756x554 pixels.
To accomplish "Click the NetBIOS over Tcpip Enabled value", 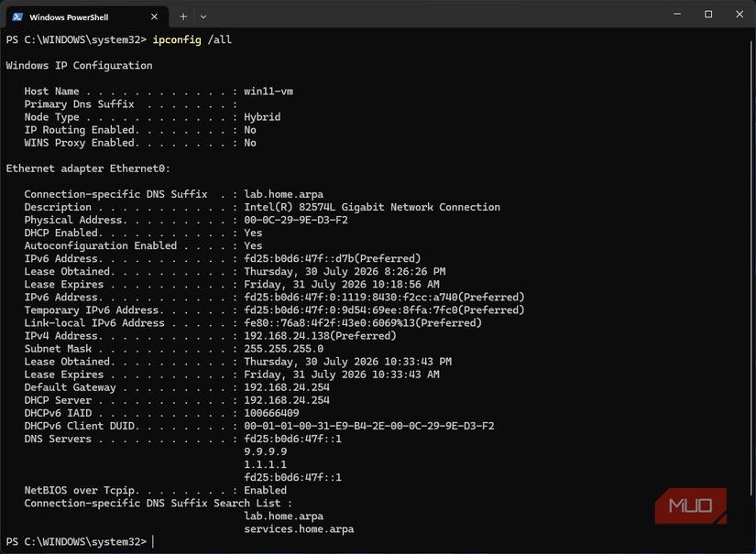I will 265,491.
